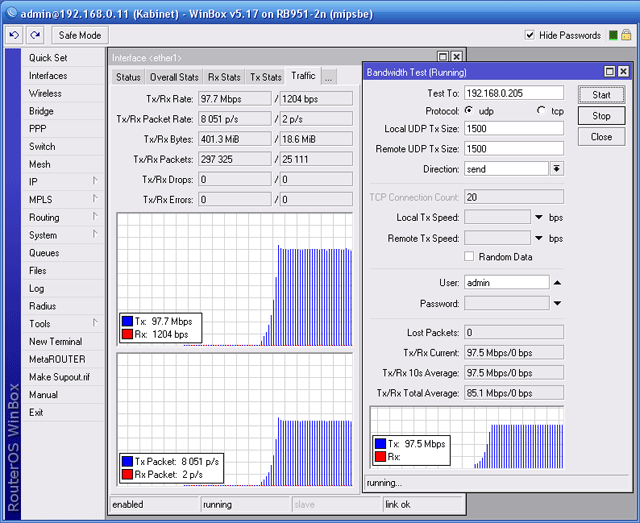Click Local Tx Speed input field
This screenshot has height=523, width=640.
coord(497,217)
